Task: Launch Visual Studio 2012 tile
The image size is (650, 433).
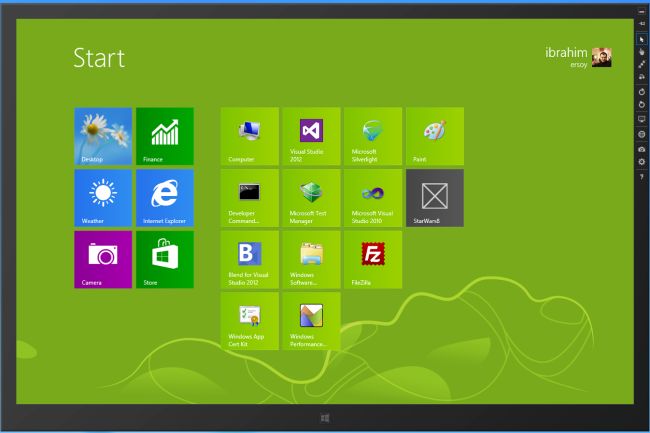Action: [312, 136]
